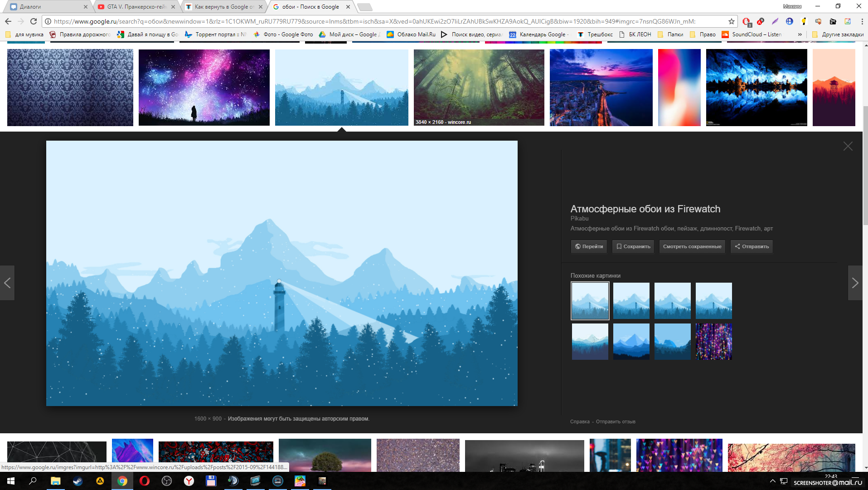The image size is (868, 490).
Task: Open the Папки bookmark folder
Action: (x=670, y=34)
